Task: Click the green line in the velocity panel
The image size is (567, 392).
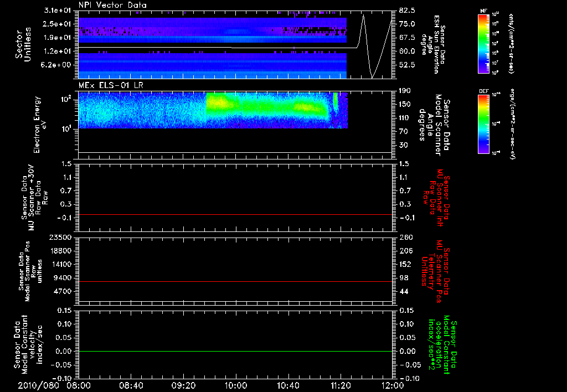Action: (x=235, y=352)
